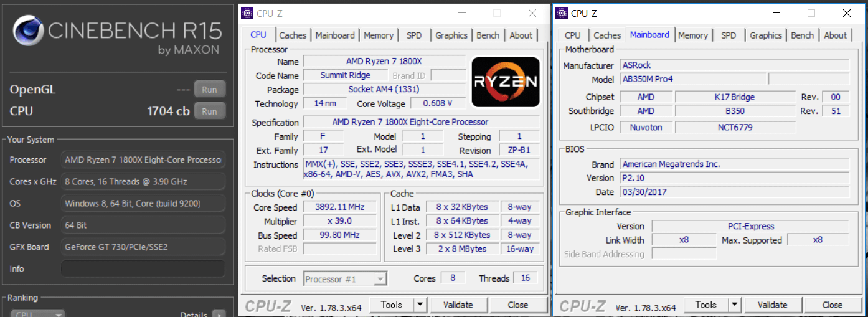Click the Ryzen logo in CPU-Z

pyautogui.click(x=506, y=82)
